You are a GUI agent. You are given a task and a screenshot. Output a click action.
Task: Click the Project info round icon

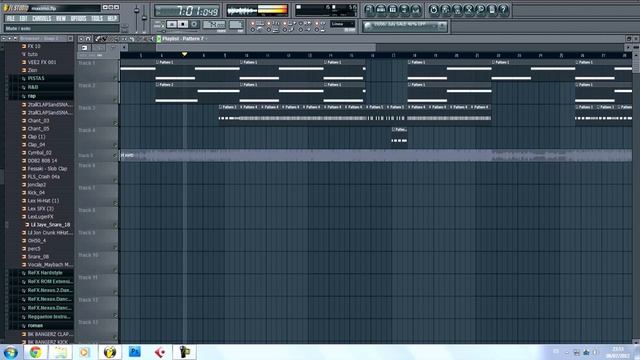(x=492, y=9)
